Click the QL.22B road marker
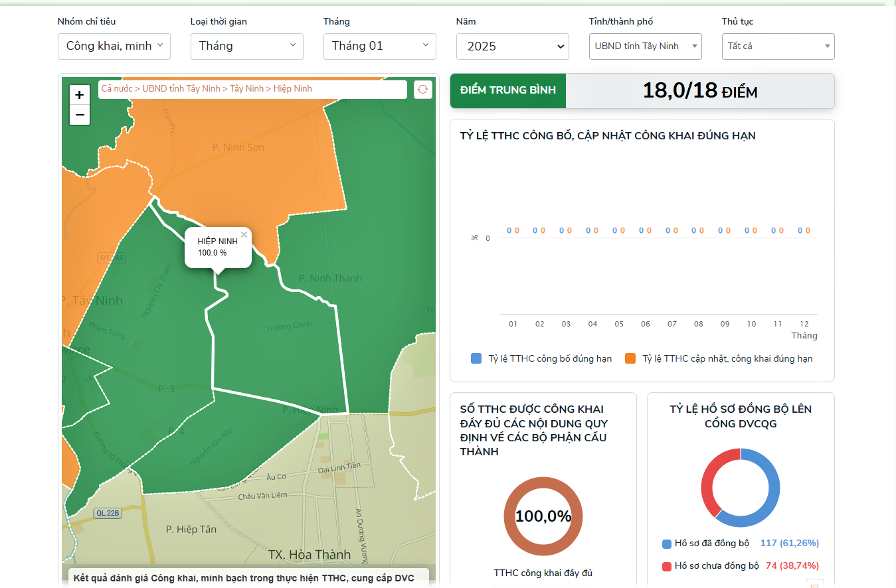Screen dimensions: 896x588 [108, 513]
